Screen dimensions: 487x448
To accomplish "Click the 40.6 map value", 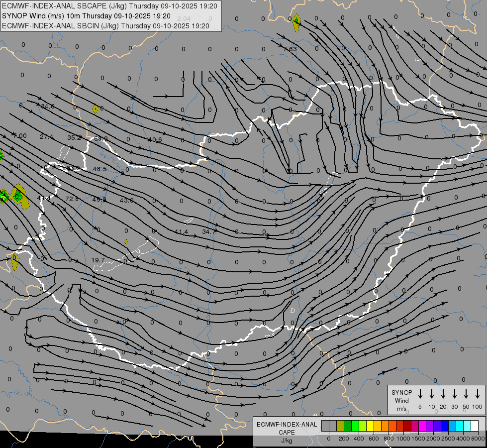I will click(x=155, y=139).
